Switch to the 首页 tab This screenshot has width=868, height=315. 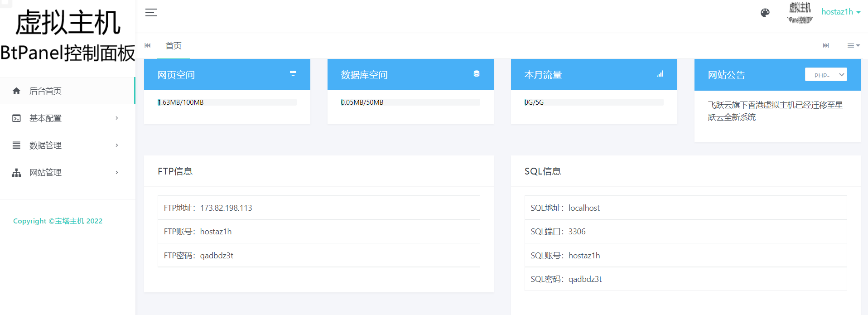point(174,45)
